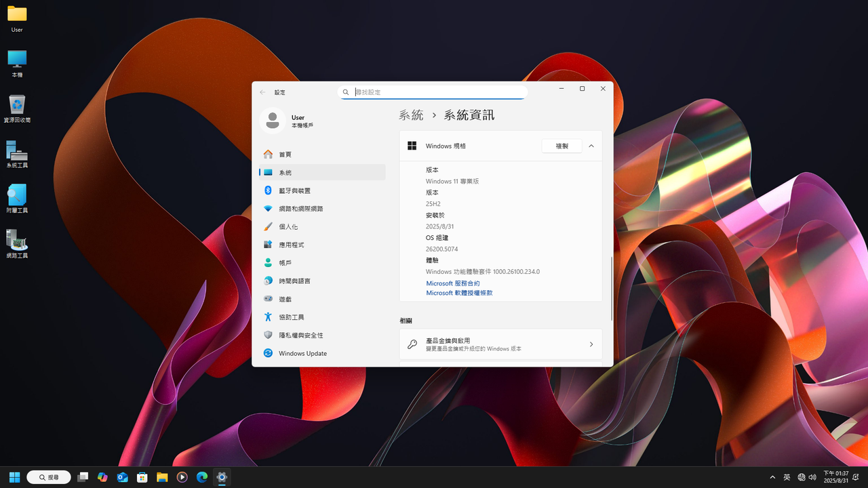
Task: Select the 系統 monitor icon in sidebar
Action: 268,173
